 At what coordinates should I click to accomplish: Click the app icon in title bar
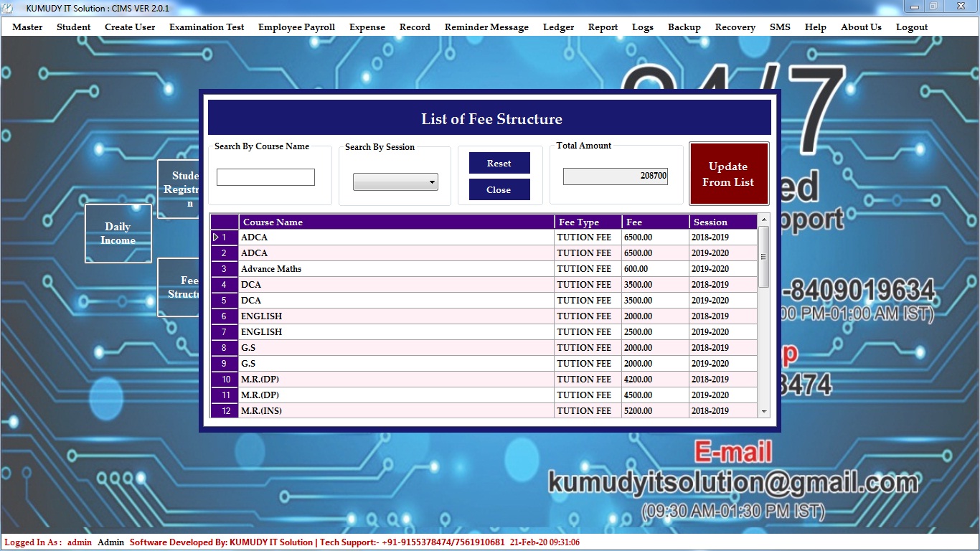(8, 8)
